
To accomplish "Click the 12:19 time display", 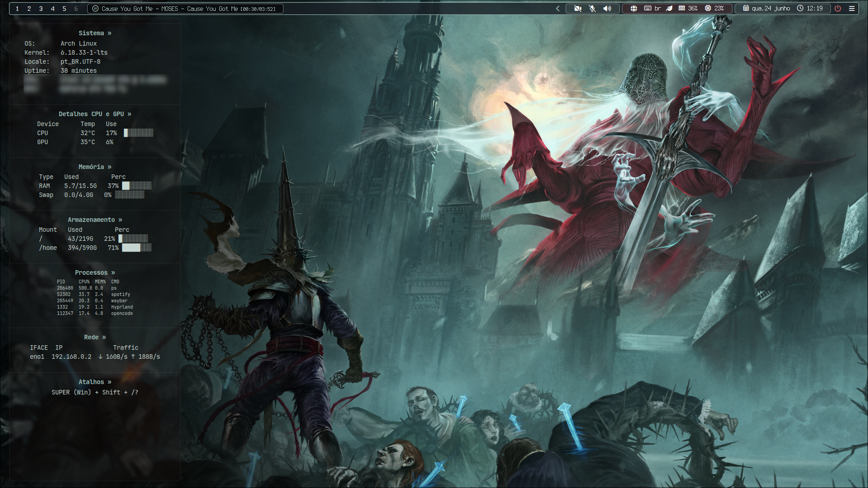I will 815,9.
